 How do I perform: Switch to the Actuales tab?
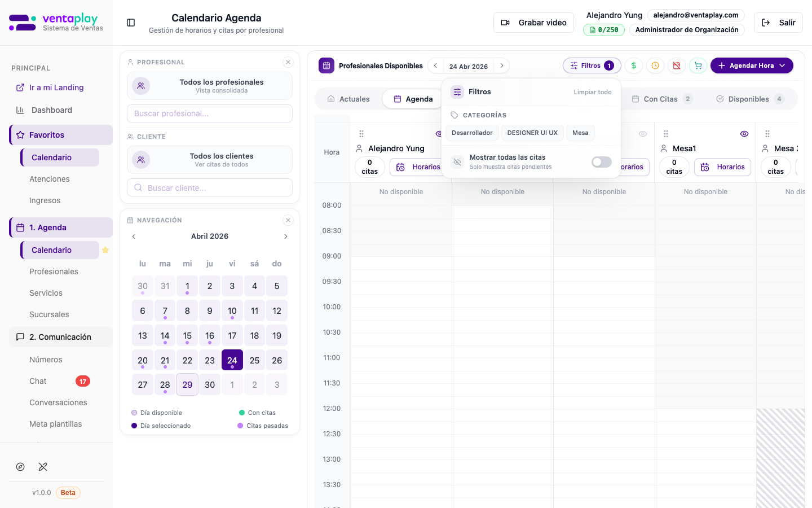(x=348, y=99)
